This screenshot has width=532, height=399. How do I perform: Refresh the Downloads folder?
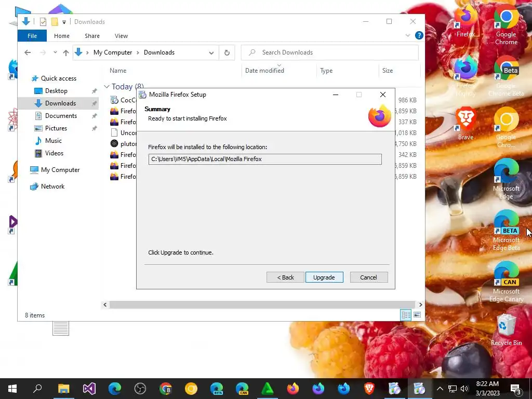pos(227,52)
